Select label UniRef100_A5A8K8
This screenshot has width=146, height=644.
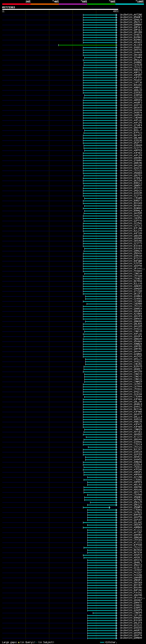[131, 173]
